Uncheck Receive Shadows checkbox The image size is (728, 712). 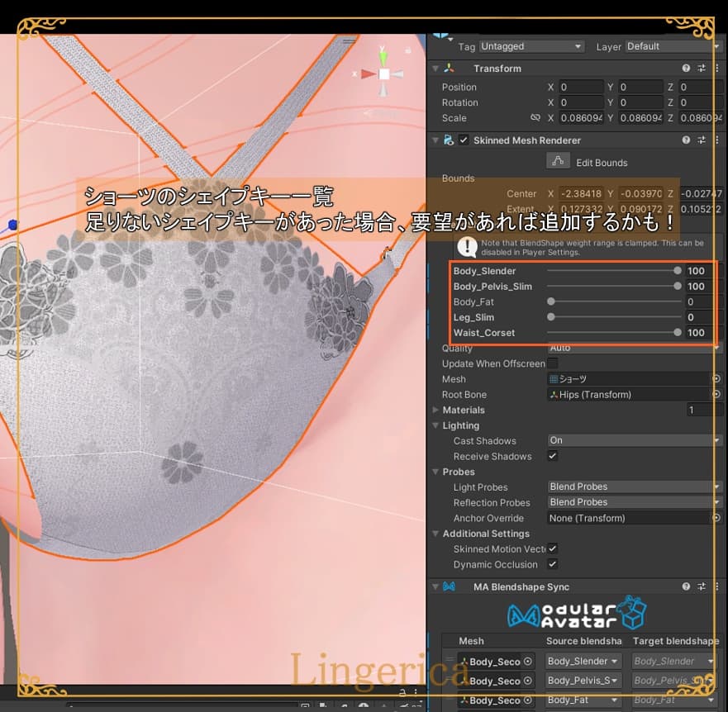click(552, 456)
